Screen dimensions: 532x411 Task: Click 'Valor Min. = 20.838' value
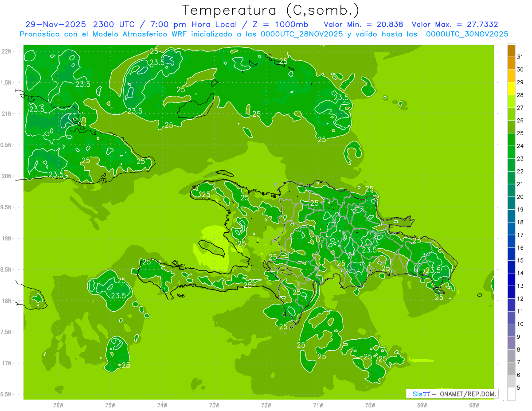[x=364, y=24]
